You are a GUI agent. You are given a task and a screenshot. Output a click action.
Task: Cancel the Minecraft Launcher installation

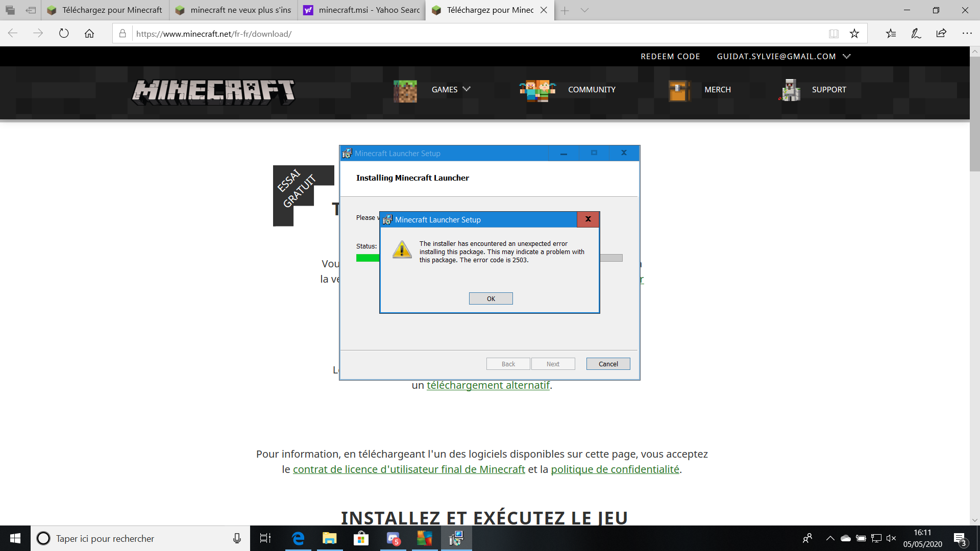tap(608, 364)
